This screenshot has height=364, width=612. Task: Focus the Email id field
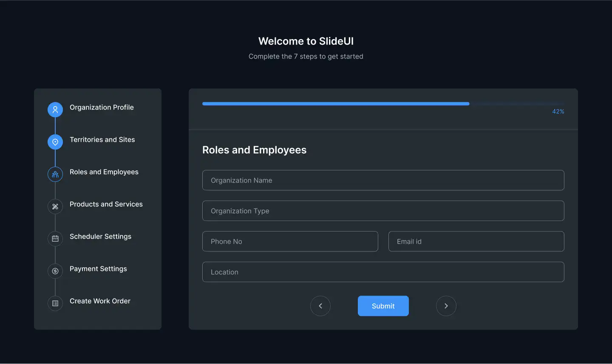[x=476, y=241]
